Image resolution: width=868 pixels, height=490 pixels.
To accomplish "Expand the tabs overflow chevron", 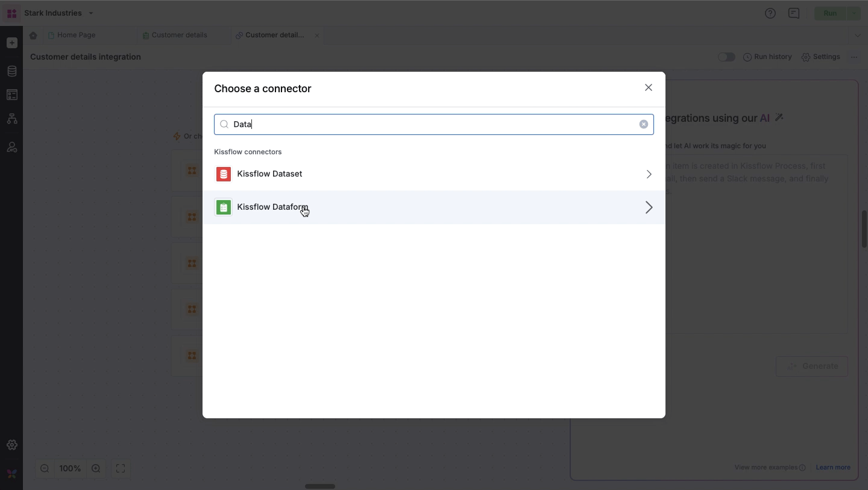I will tap(858, 36).
